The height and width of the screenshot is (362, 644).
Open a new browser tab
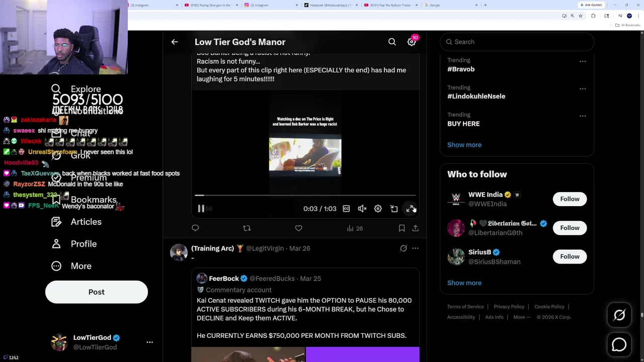pyautogui.click(x=485, y=5)
